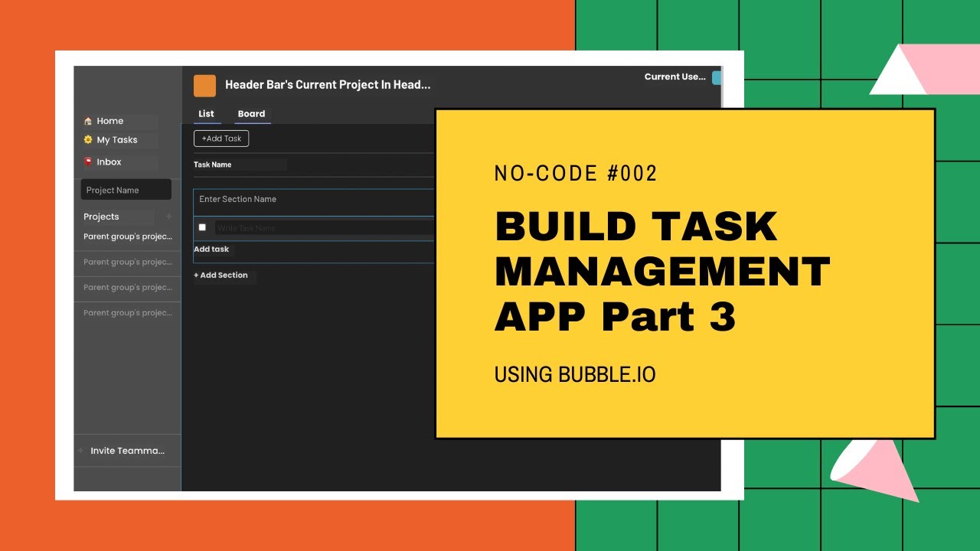This screenshot has height=551, width=980.
Task: Click the plus icon next to Projects
Action: pyautogui.click(x=169, y=217)
